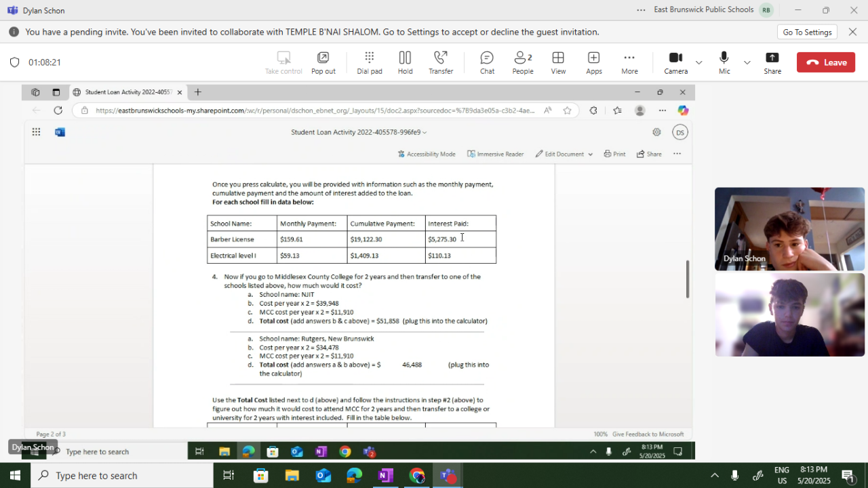
Task: Open the Apps menu in Teams
Action: coord(593,62)
